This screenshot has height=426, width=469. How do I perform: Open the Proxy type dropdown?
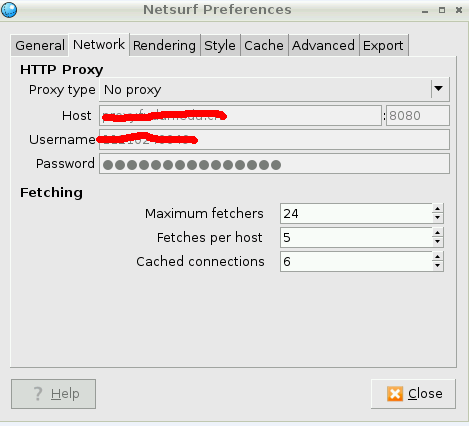[274, 89]
